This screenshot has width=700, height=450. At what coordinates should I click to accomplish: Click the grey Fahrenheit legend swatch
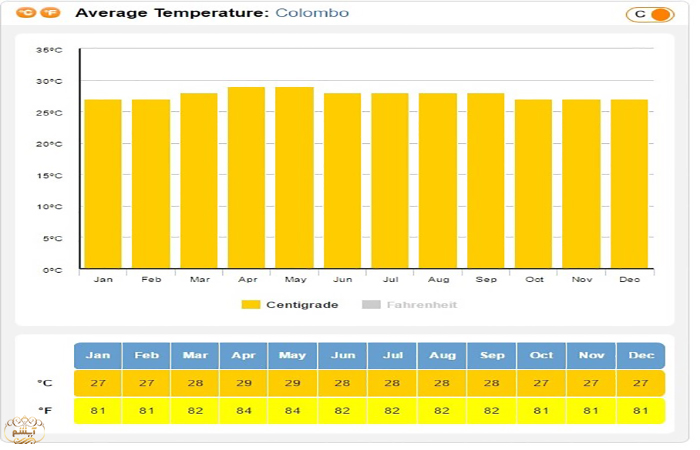[x=370, y=304]
